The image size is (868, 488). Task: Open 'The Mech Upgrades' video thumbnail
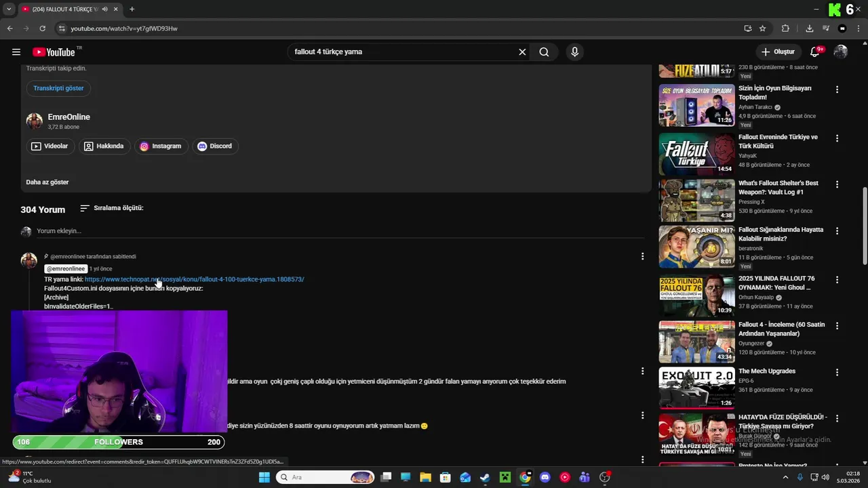(x=696, y=388)
